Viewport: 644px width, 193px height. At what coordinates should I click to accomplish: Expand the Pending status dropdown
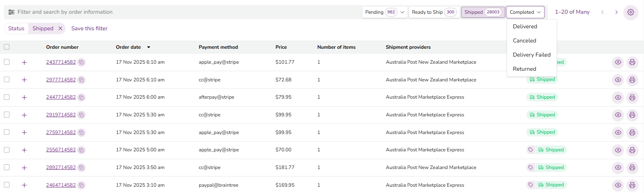402,12
